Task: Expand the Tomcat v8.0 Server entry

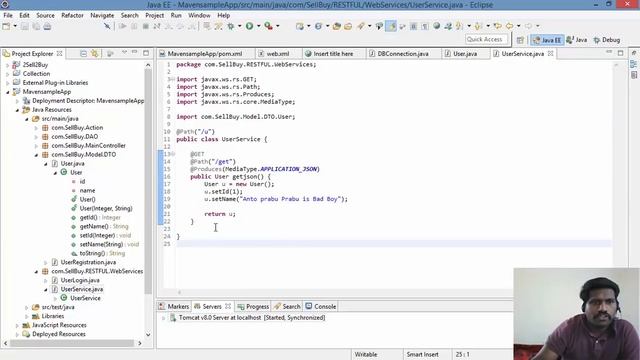Action: pos(163,318)
